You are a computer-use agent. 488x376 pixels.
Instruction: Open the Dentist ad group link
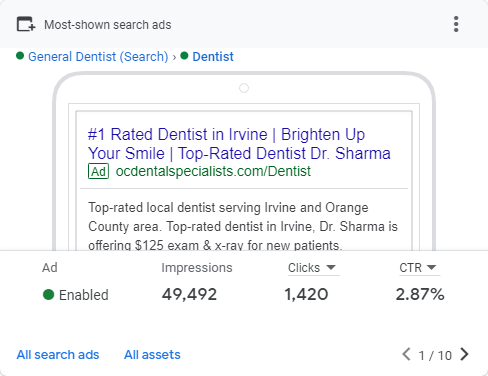(213, 57)
